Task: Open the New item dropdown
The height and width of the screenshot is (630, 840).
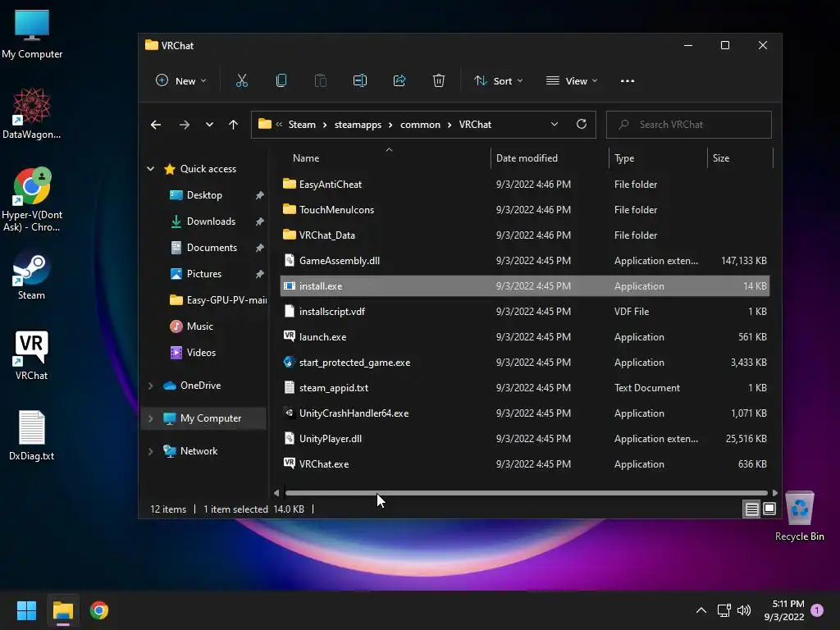Action: [181, 81]
